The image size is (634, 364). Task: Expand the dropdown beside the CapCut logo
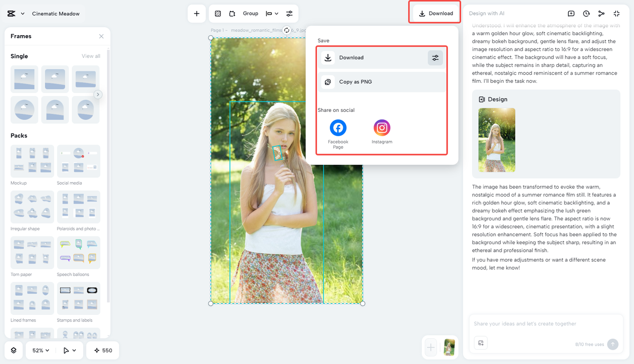(23, 14)
